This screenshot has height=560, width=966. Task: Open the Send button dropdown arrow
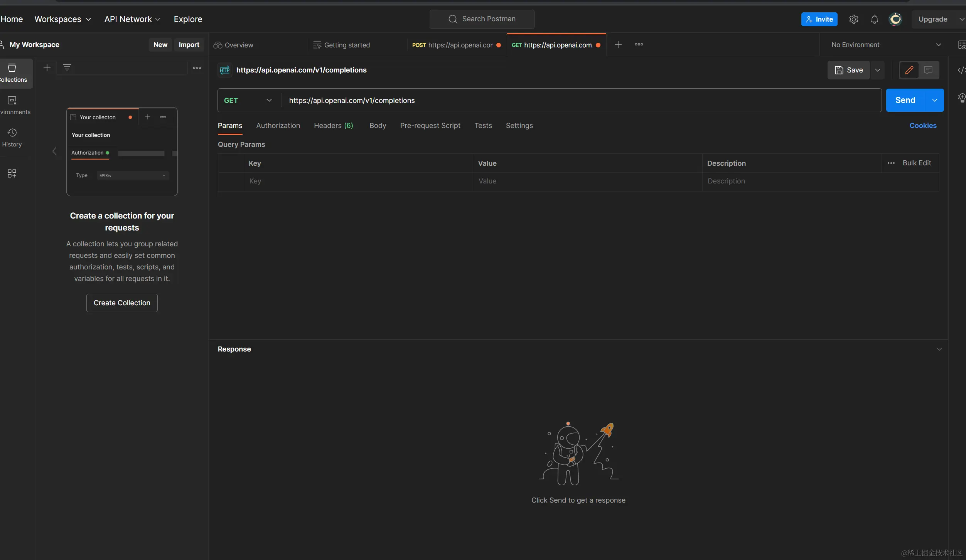[x=934, y=101]
